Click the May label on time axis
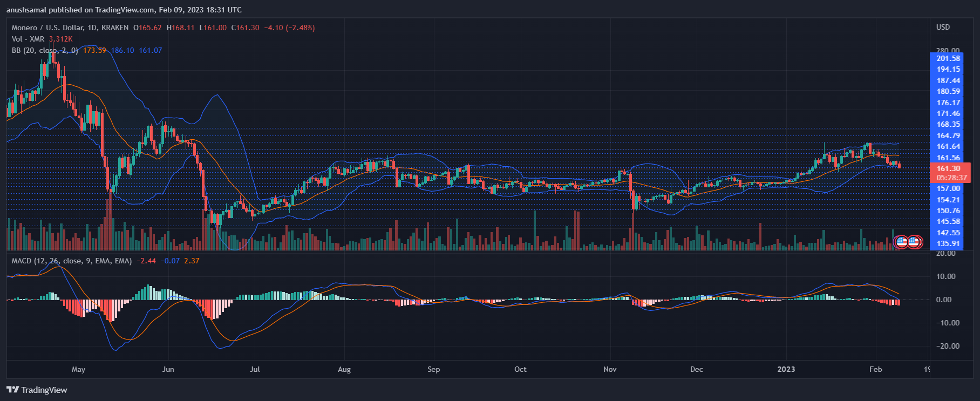This screenshot has width=980, height=401. [x=78, y=369]
